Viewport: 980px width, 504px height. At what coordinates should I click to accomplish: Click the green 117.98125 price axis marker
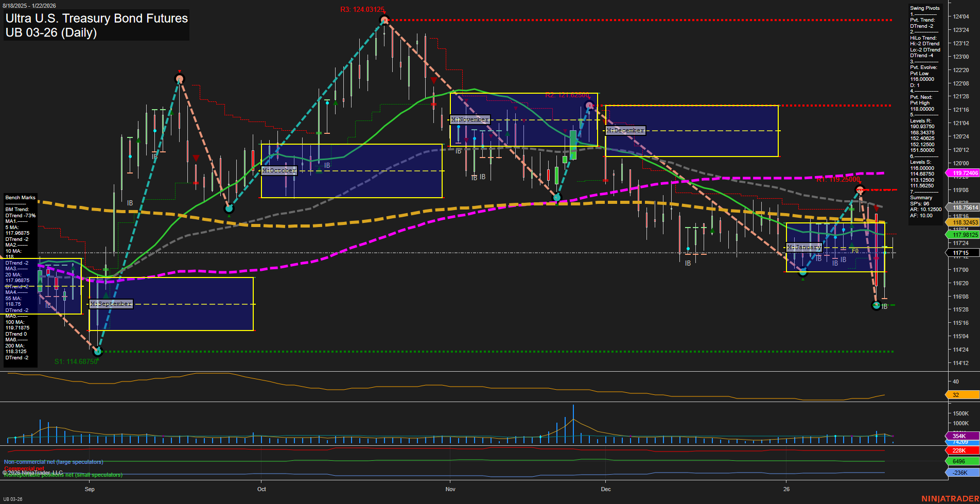tap(960, 234)
